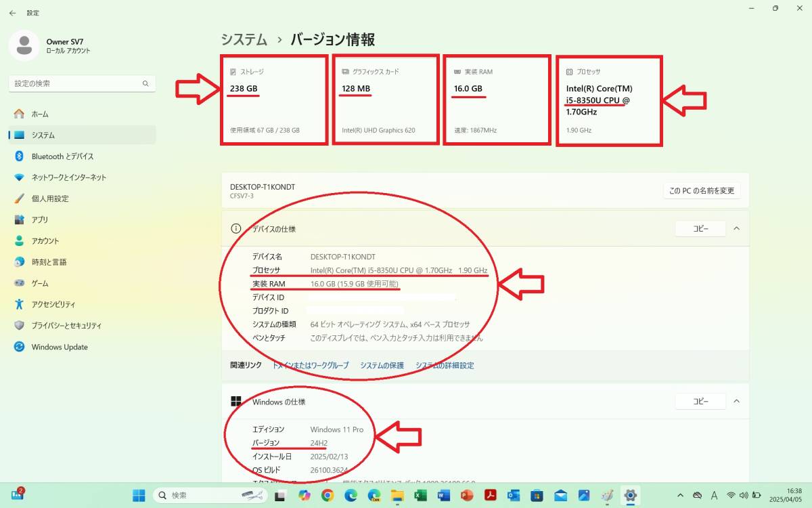Open Bluetooth とデバイス settings

point(82,156)
